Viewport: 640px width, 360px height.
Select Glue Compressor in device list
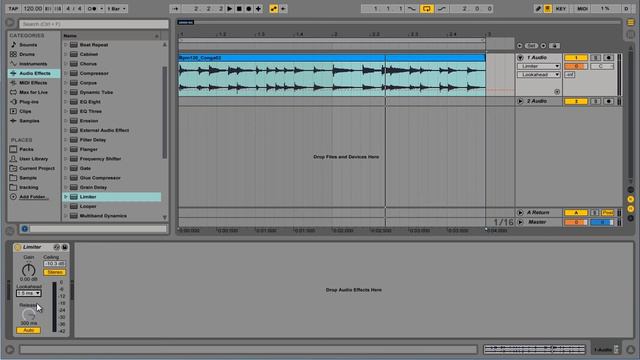tap(100, 178)
